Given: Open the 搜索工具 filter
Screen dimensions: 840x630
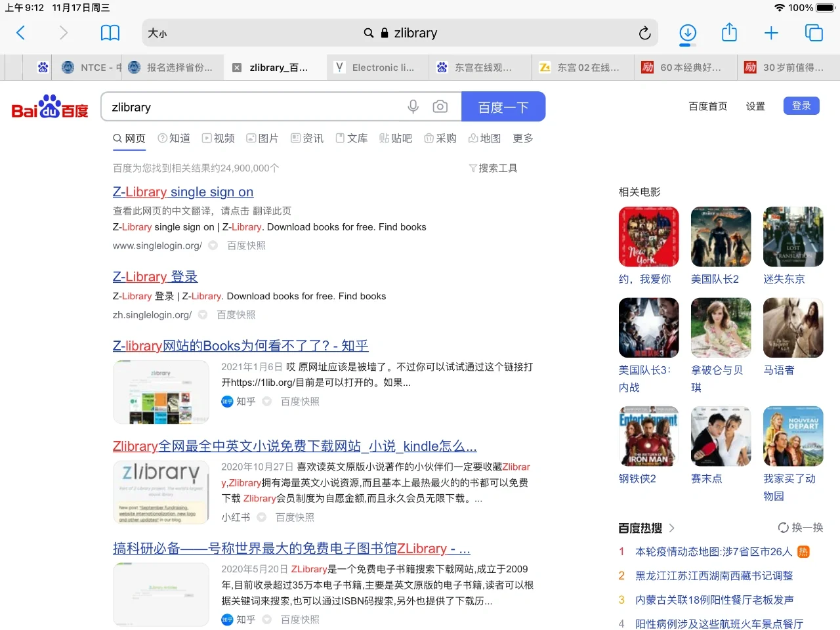Looking at the screenshot, I should pyautogui.click(x=493, y=168).
